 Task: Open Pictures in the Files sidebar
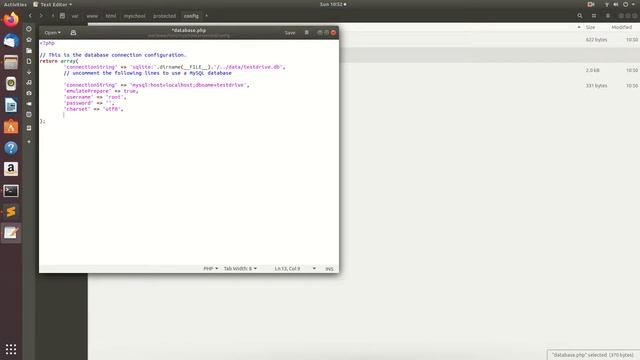[x=29, y=93]
